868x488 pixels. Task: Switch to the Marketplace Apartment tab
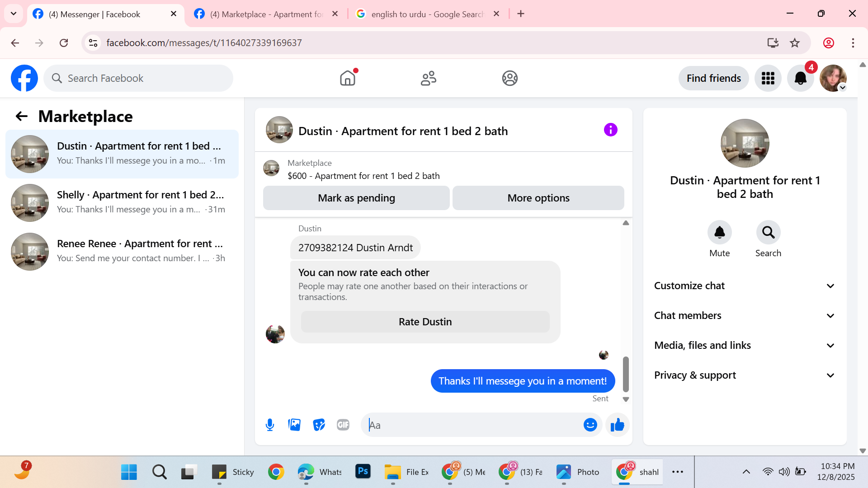(267, 14)
